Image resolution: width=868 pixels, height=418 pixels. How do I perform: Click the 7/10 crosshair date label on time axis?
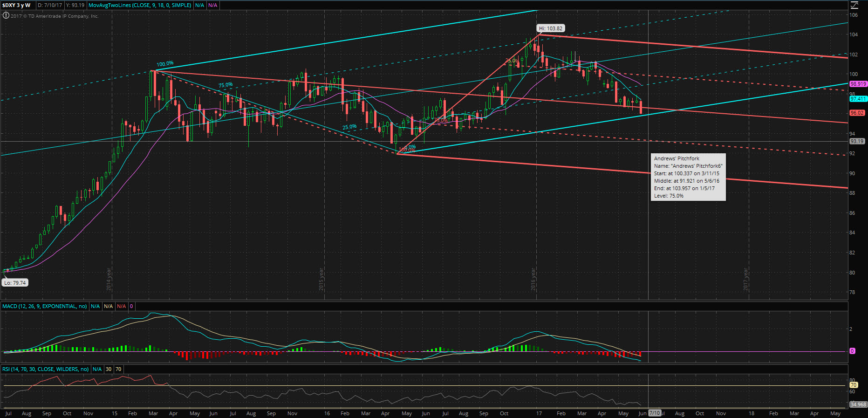coord(655,413)
